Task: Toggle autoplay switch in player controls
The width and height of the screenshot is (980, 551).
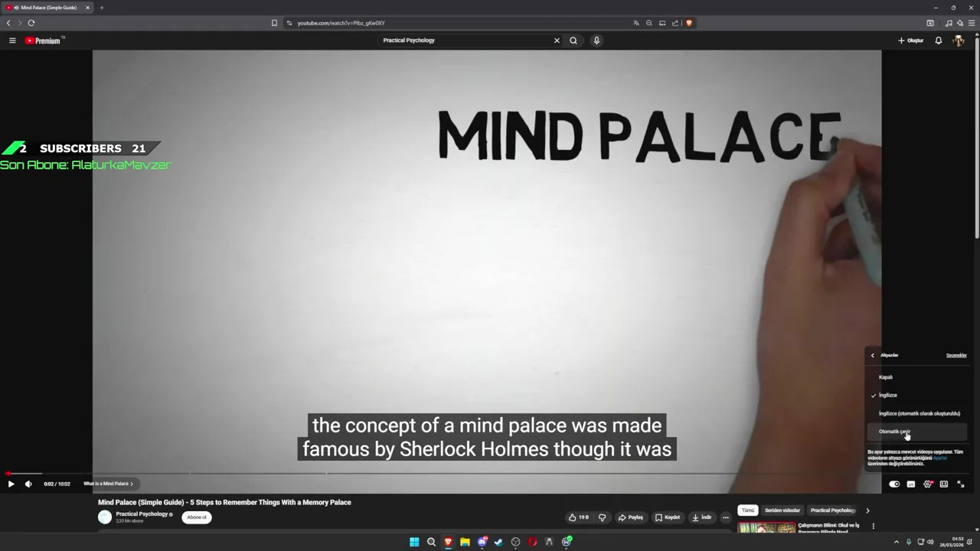Action: (x=894, y=484)
